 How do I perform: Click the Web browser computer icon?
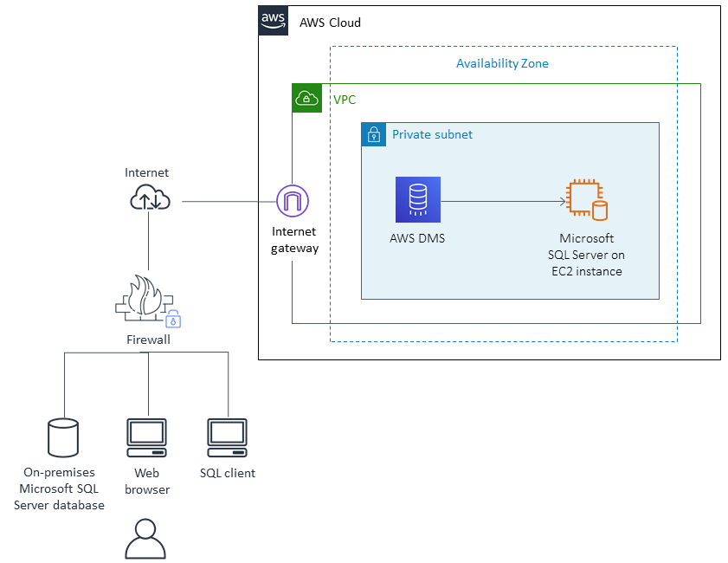(145, 437)
